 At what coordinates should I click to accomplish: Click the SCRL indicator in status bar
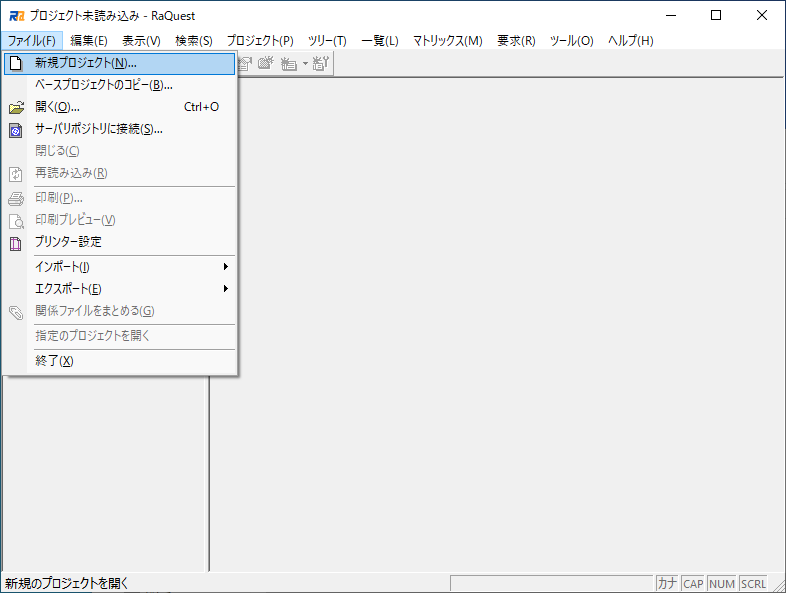pos(753,583)
